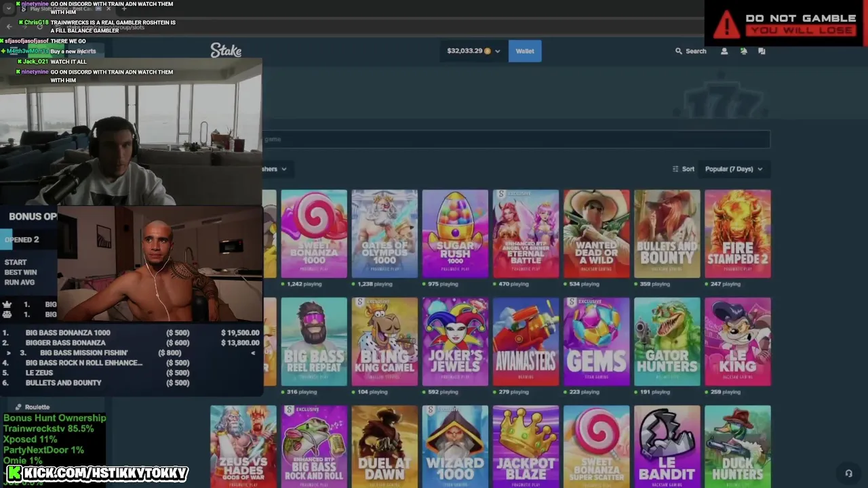868x488 pixels.
Task: Open the notifications bell icon
Action: [x=743, y=51]
